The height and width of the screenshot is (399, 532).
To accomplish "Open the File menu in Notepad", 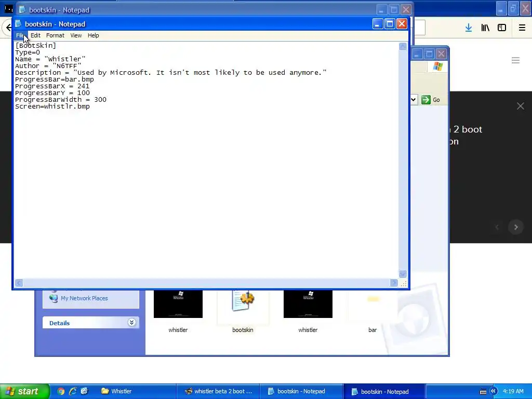I will (x=20, y=35).
